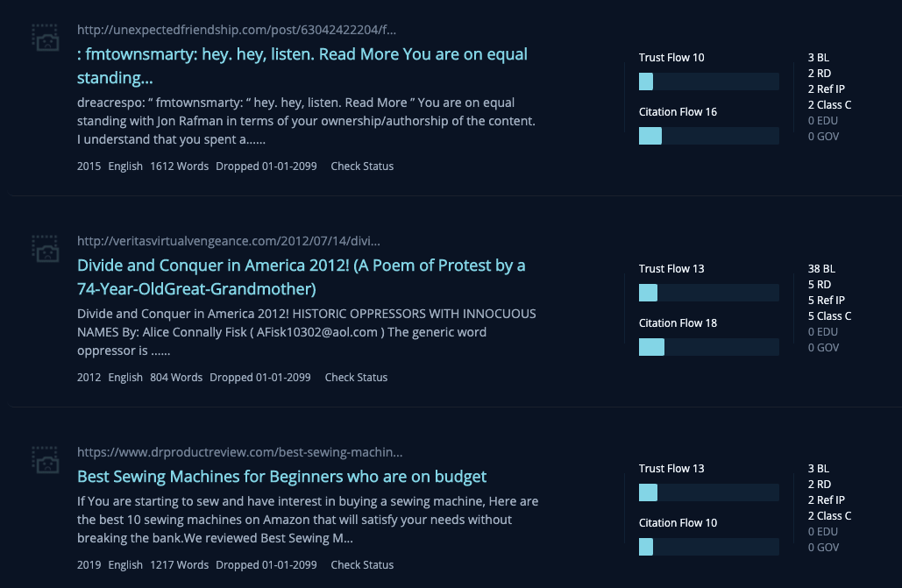This screenshot has width=902, height=588.
Task: Click the broken thumbnail icon for veritasvirtualvengeance result
Action: [46, 249]
